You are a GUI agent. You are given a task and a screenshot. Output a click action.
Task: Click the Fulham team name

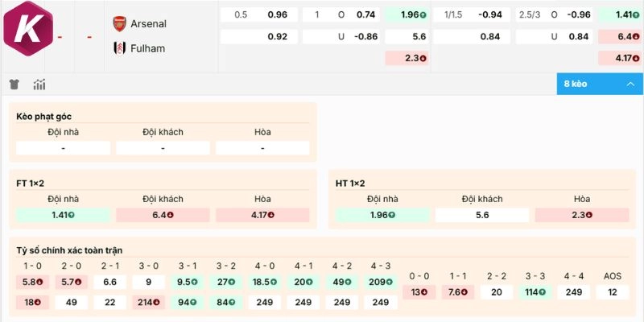(147, 48)
